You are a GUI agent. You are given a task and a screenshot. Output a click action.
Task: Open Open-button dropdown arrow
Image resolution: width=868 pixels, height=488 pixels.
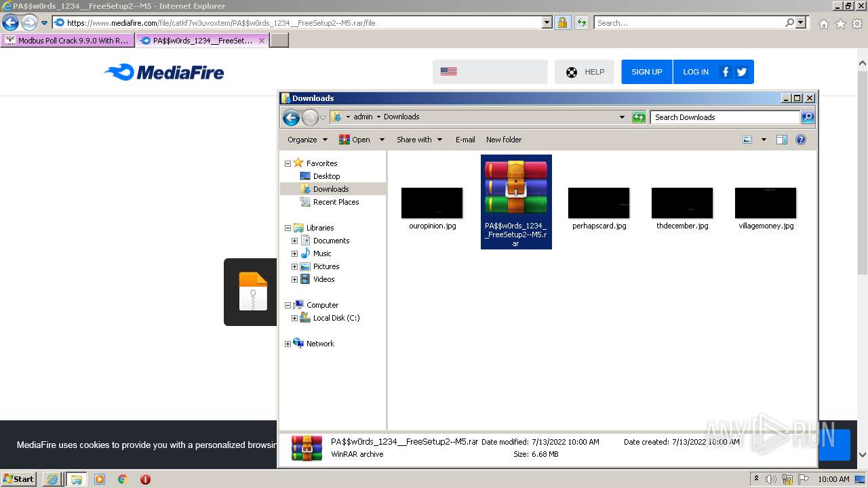382,140
